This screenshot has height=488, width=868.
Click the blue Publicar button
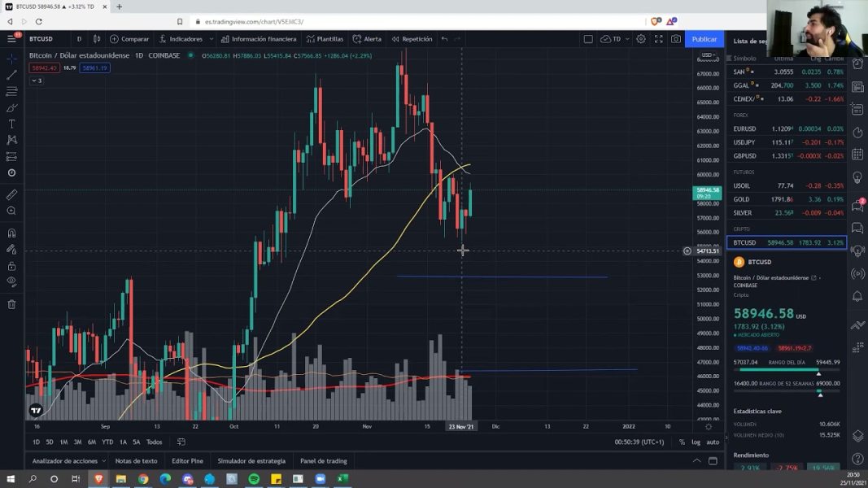click(x=704, y=39)
